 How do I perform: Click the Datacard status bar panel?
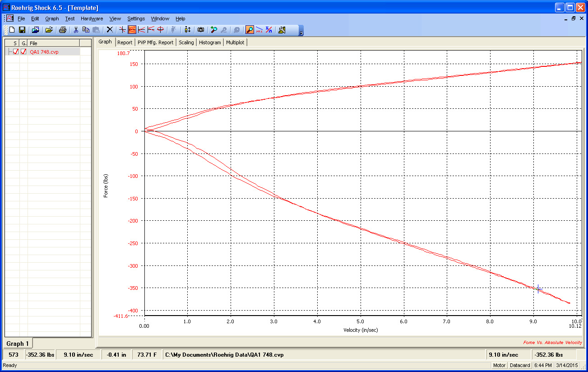point(520,365)
